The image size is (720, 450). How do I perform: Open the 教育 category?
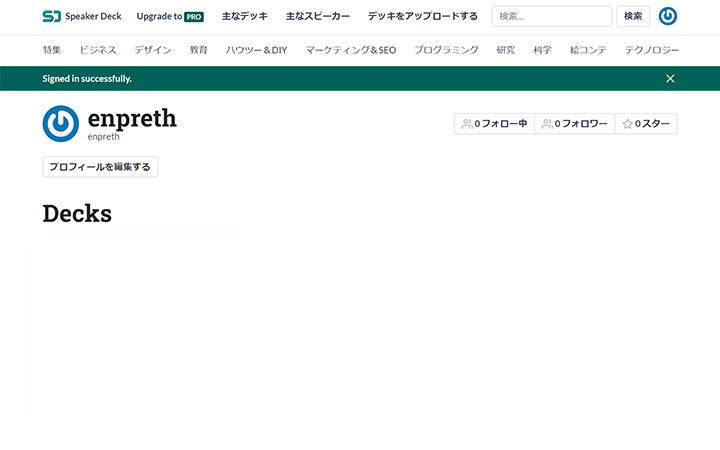coord(198,50)
